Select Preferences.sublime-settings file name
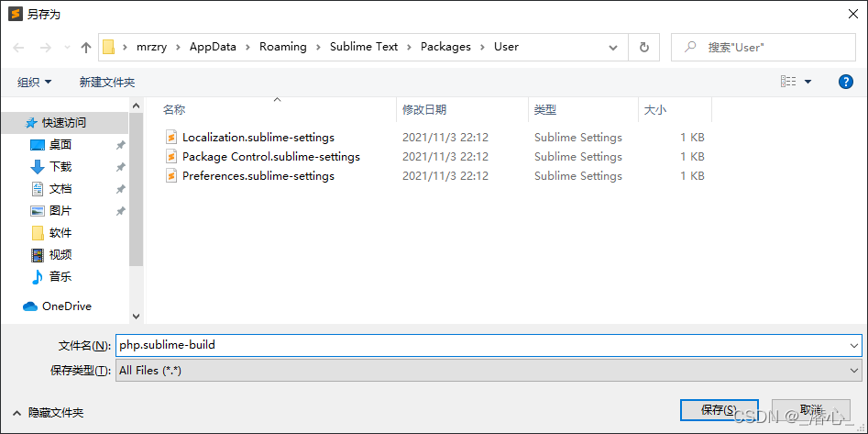868x434 pixels. click(x=258, y=175)
